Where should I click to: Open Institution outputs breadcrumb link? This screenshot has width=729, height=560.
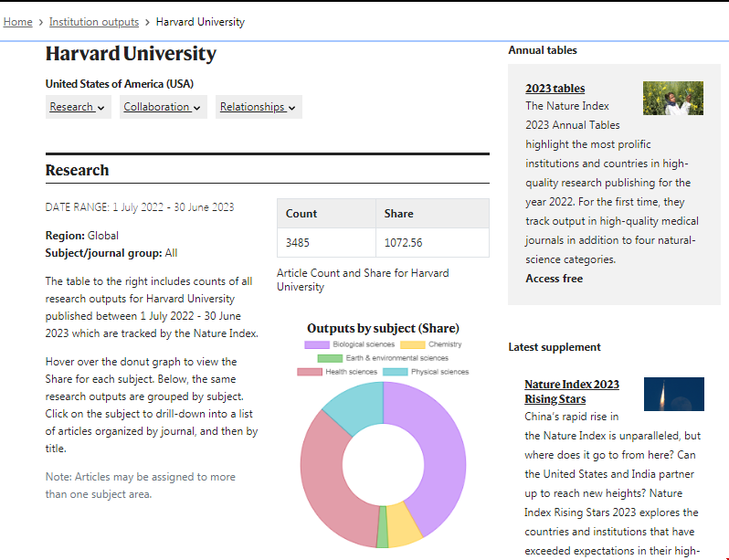(94, 22)
